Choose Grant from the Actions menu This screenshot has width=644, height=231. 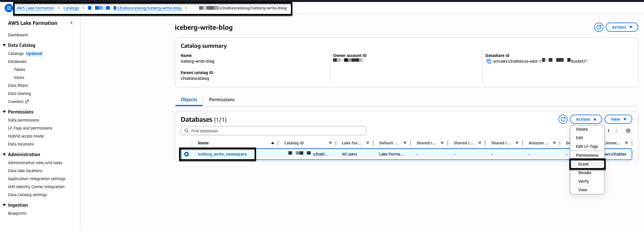tap(583, 164)
